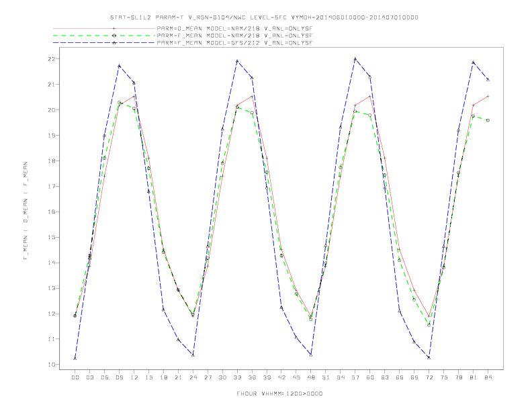Click the y-axis tick label 21

[52, 85]
